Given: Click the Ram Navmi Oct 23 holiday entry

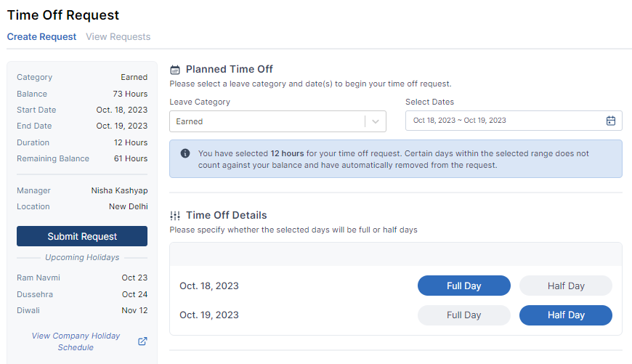Looking at the screenshot, I should (82, 278).
